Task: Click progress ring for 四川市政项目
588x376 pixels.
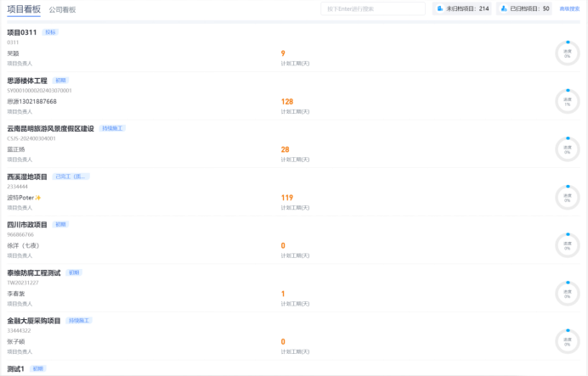Action: click(567, 245)
